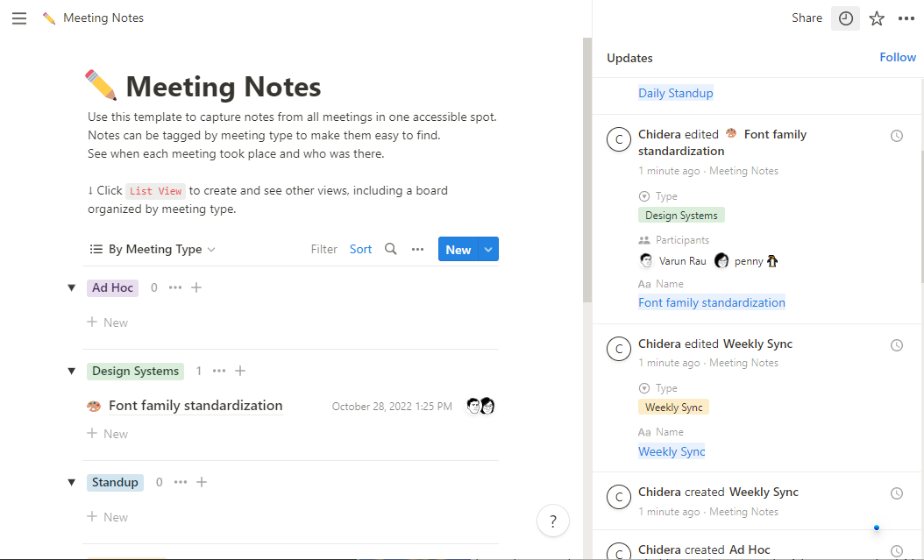Click the List View code text
The width and height of the screenshot is (924, 560).
tap(155, 191)
